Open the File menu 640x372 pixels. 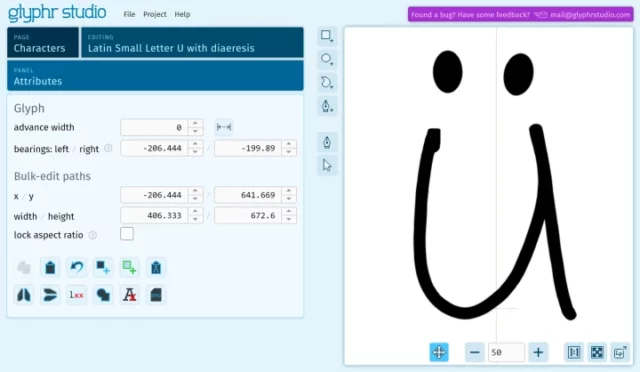129,14
